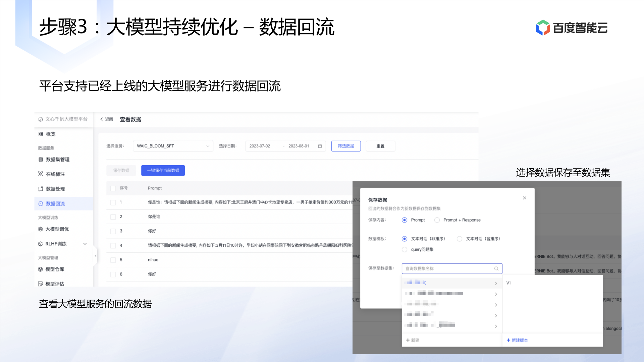Check the box for row 5 nihao
Image resolution: width=644 pixels, height=362 pixels.
click(113, 260)
